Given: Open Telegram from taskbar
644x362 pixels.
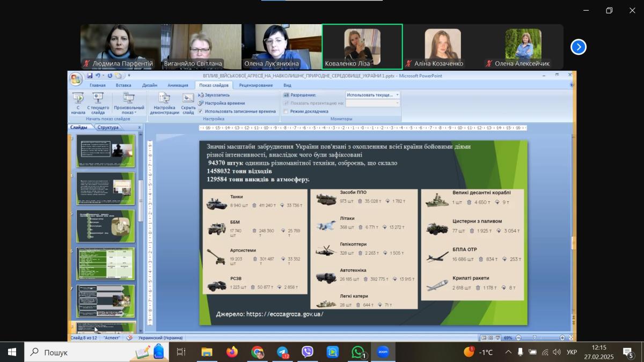Looking at the screenshot, I should 282,352.
